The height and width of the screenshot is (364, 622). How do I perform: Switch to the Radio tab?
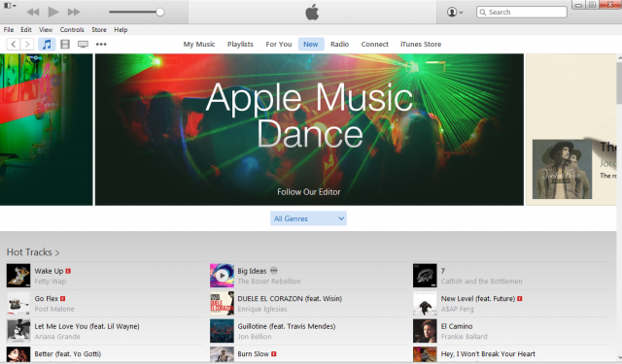pos(339,44)
